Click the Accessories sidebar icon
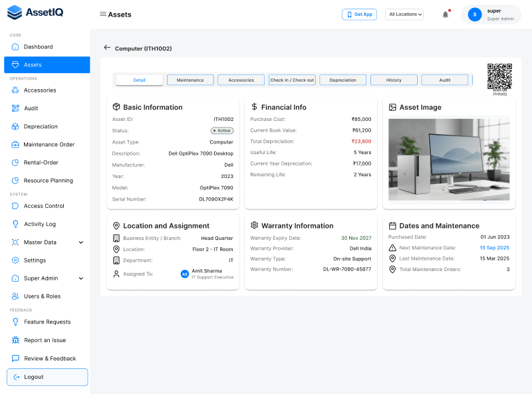This screenshot has width=532, height=404. pyautogui.click(x=15, y=90)
